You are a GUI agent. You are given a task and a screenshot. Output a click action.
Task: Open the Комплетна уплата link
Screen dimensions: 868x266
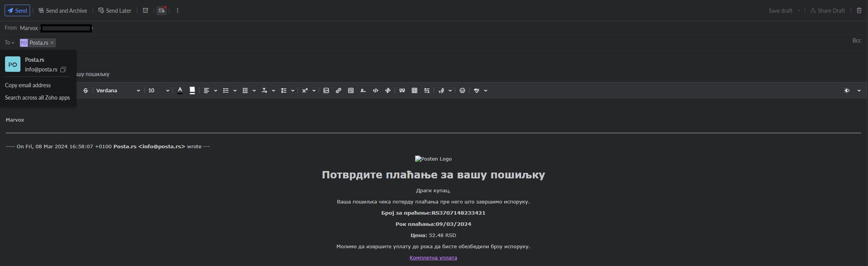[433, 258]
